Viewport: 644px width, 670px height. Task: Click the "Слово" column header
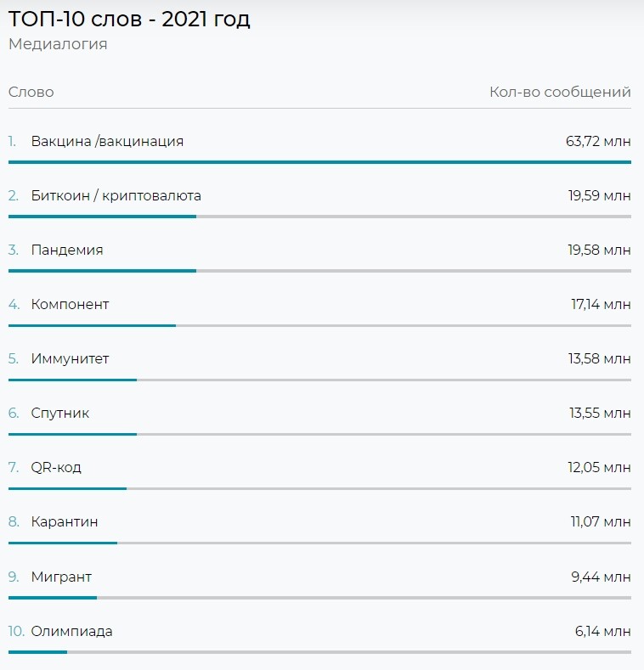31,92
